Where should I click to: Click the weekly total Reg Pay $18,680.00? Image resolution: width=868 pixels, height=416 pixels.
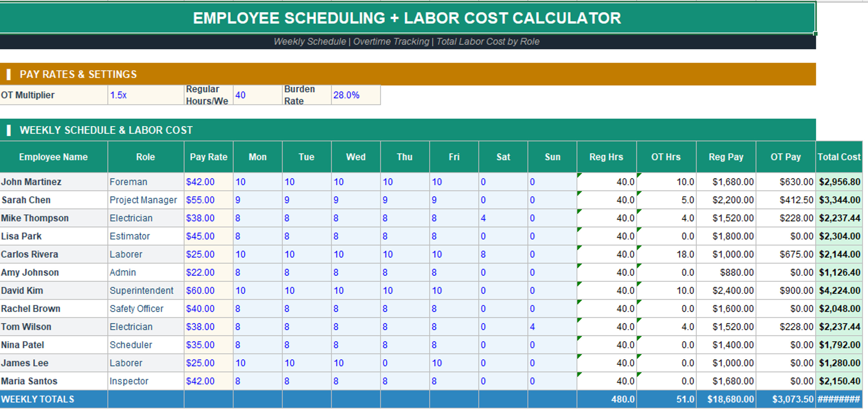coord(726,399)
